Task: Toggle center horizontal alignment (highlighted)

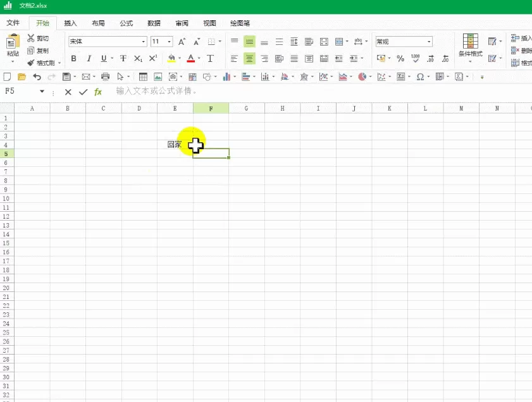Action: tap(249, 59)
